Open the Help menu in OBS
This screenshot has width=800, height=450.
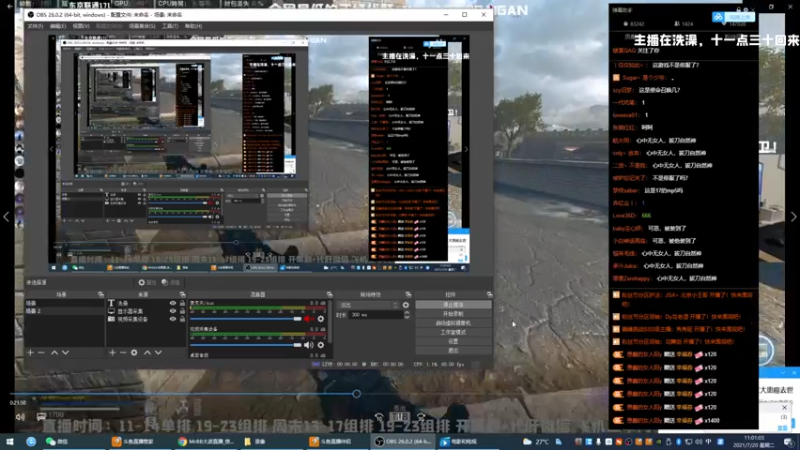(193, 26)
